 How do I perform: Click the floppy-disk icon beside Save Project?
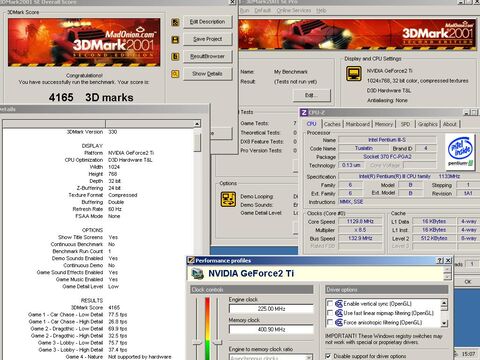point(175,40)
